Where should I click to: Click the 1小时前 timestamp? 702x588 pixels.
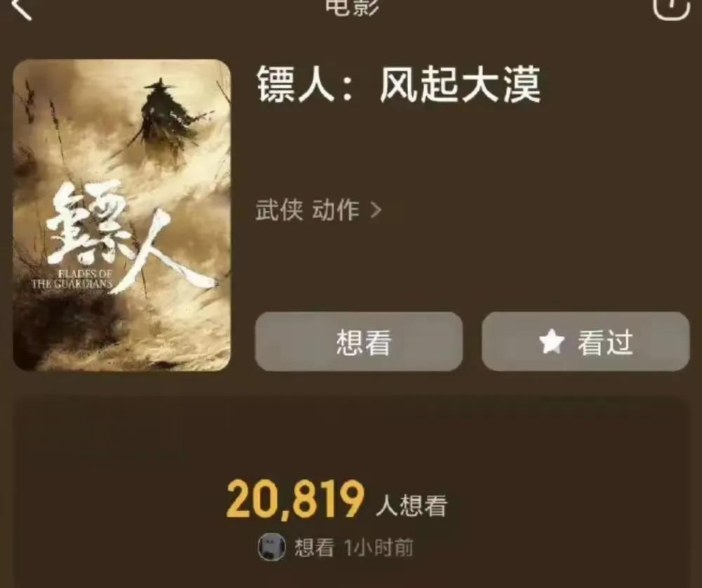[378, 547]
